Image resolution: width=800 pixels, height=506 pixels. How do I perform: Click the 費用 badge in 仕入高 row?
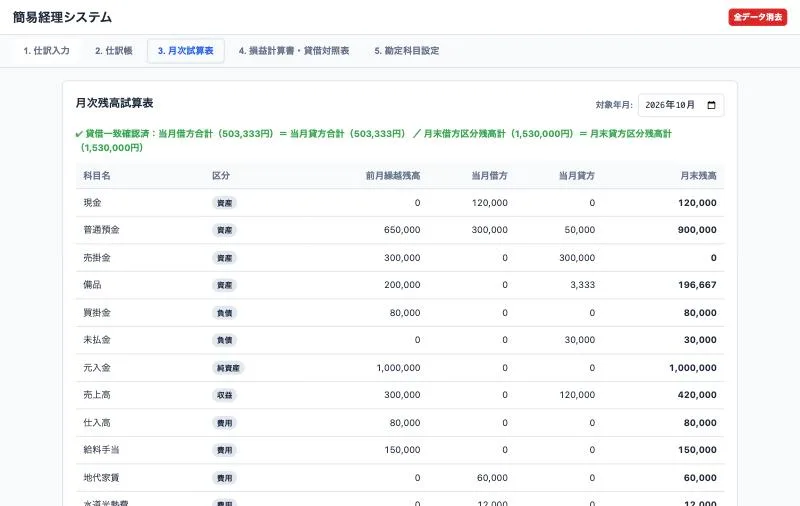point(224,423)
